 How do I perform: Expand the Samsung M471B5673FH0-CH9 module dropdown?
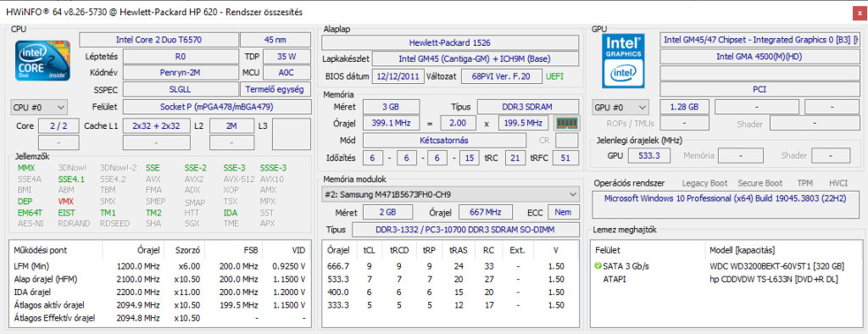point(450,194)
